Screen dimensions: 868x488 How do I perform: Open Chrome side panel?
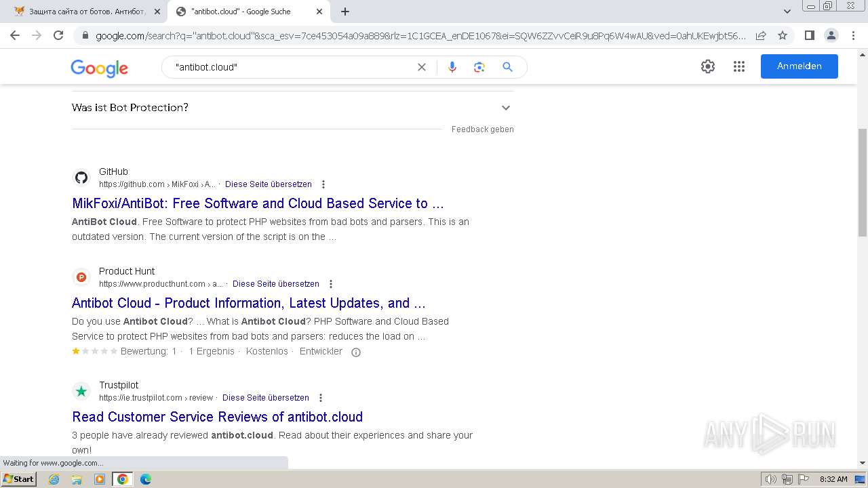(809, 35)
